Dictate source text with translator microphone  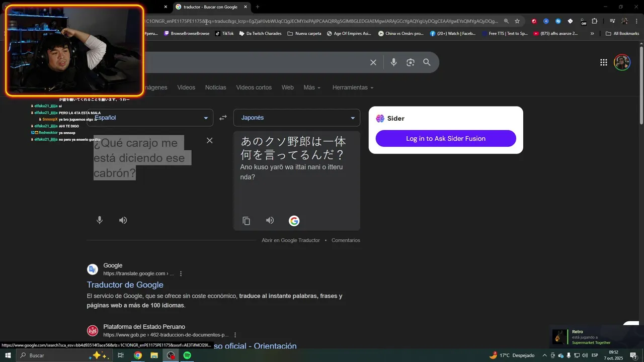pyautogui.click(x=100, y=220)
